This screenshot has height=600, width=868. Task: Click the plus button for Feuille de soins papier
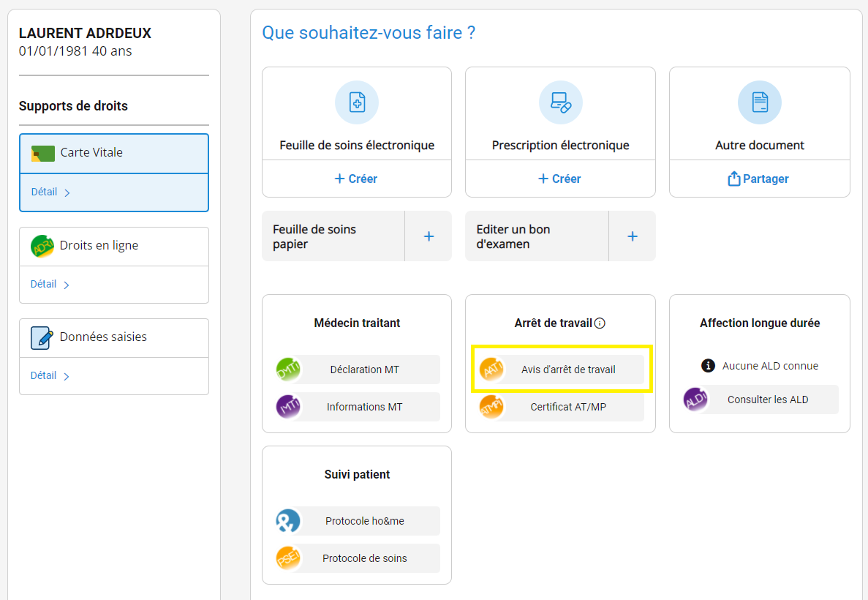pyautogui.click(x=428, y=236)
